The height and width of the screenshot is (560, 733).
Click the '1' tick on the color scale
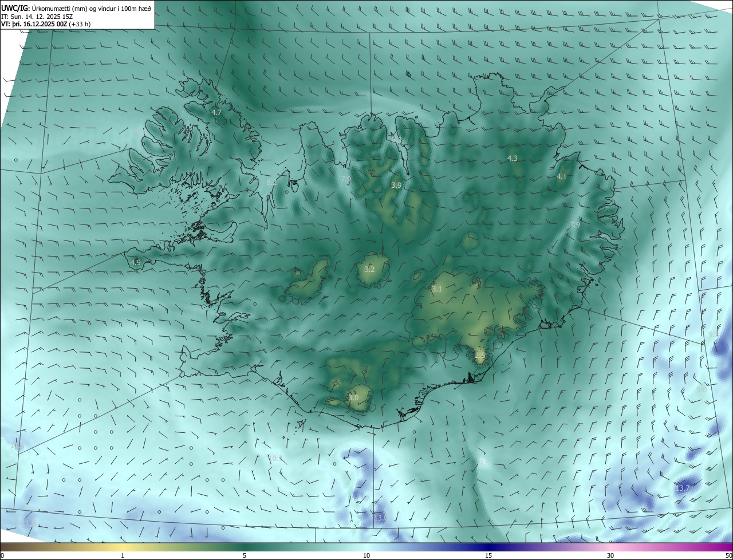[123, 555]
